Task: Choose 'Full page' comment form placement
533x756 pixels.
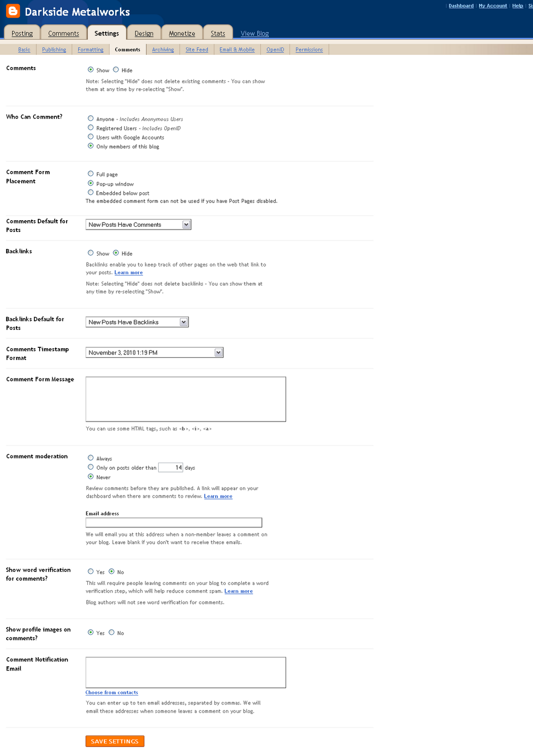Action: coord(91,174)
